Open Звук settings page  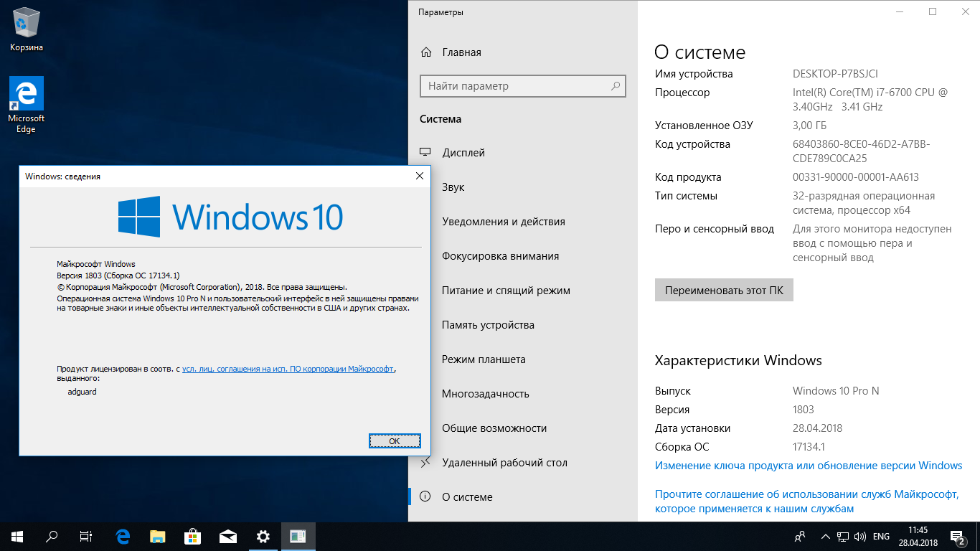coord(522,187)
